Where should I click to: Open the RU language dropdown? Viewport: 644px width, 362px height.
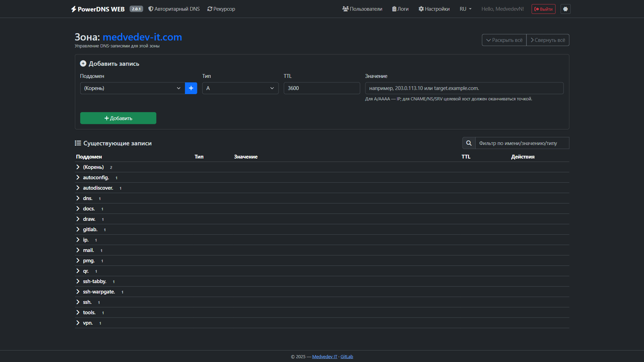(465, 9)
